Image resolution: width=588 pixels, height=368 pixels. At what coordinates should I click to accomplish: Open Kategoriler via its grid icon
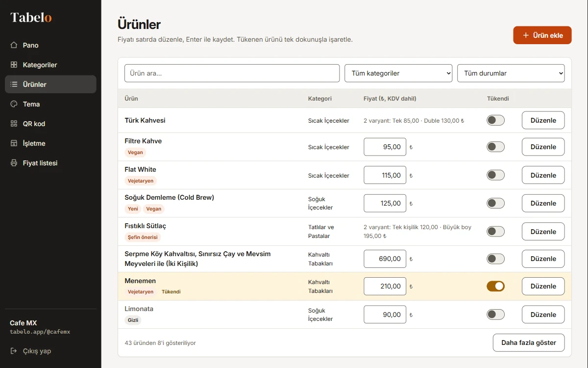coord(14,65)
